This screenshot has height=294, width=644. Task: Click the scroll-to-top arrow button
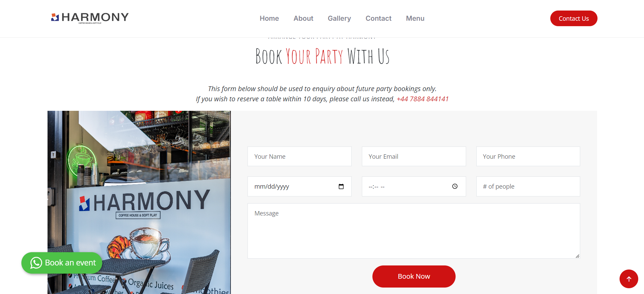629,279
